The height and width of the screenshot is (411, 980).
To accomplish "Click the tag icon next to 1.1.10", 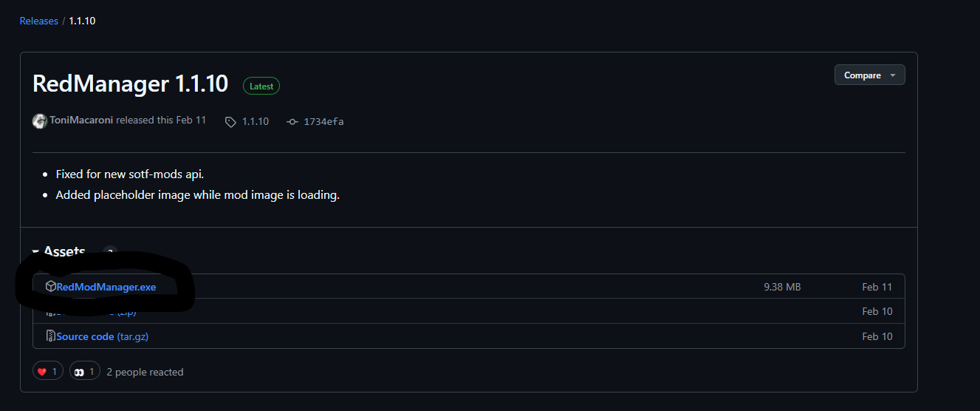I will tap(230, 121).
